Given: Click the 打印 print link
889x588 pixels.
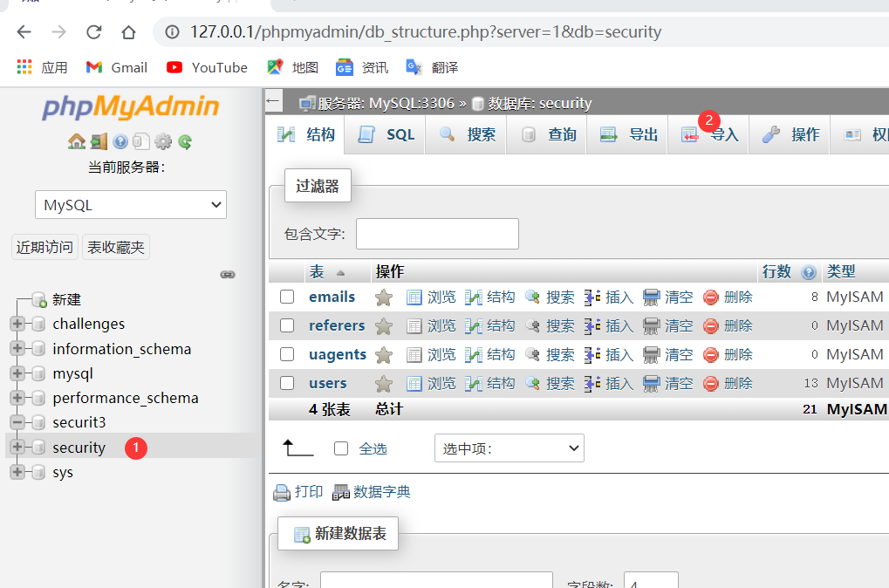Looking at the screenshot, I should pos(298,492).
